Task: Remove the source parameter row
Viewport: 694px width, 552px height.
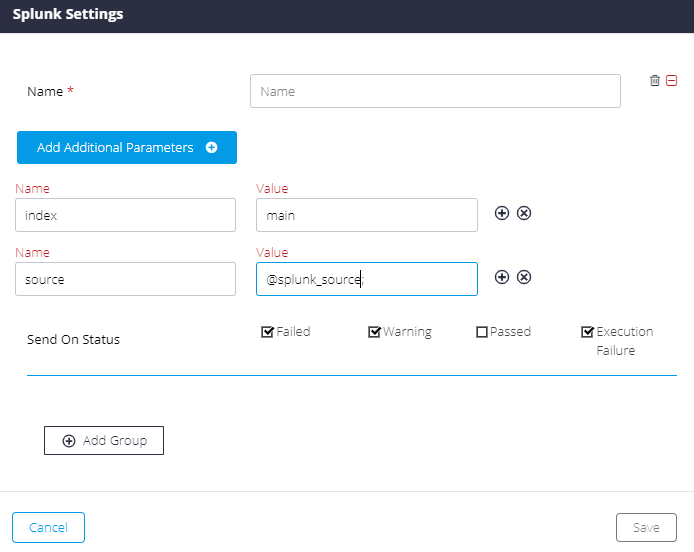Action: point(524,277)
